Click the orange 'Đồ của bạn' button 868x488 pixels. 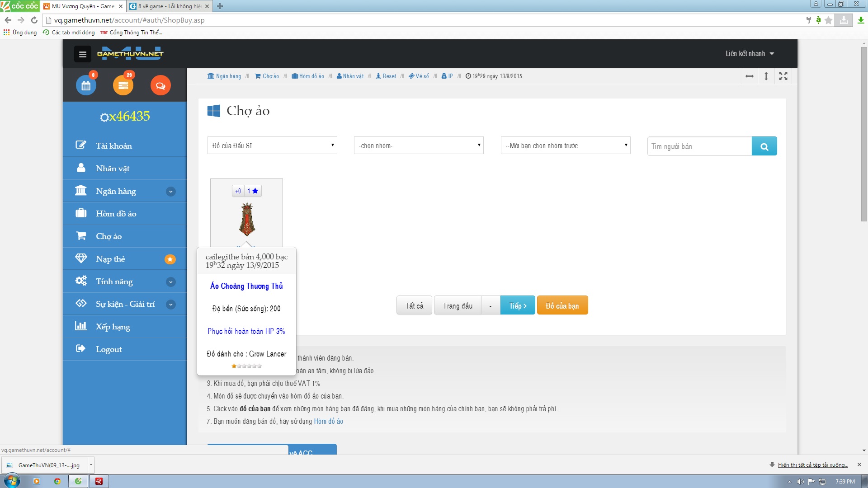(x=562, y=306)
